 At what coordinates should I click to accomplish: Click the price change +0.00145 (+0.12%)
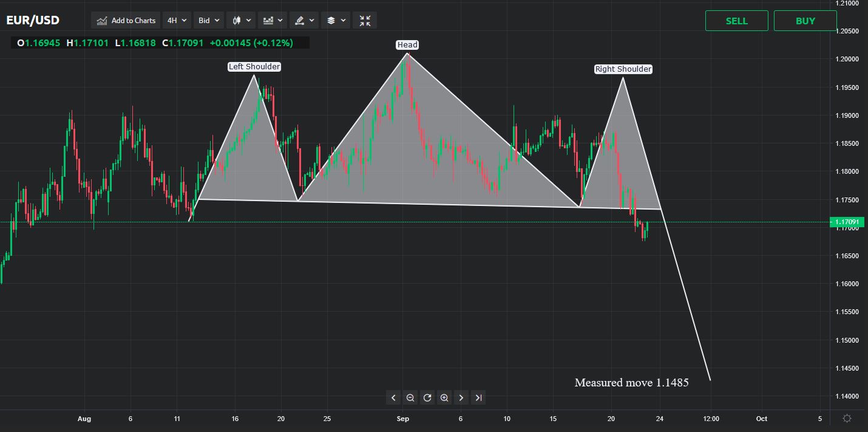pos(251,43)
